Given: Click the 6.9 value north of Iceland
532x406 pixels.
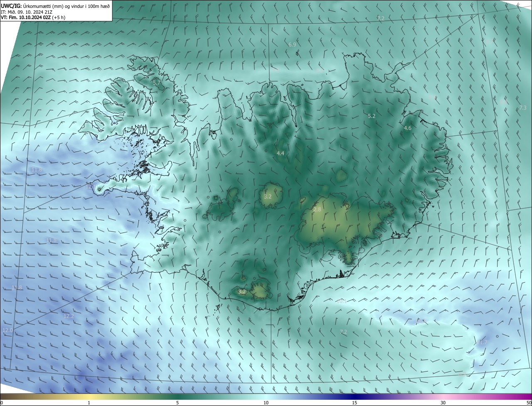Looking at the screenshot, I should tap(292, 44).
